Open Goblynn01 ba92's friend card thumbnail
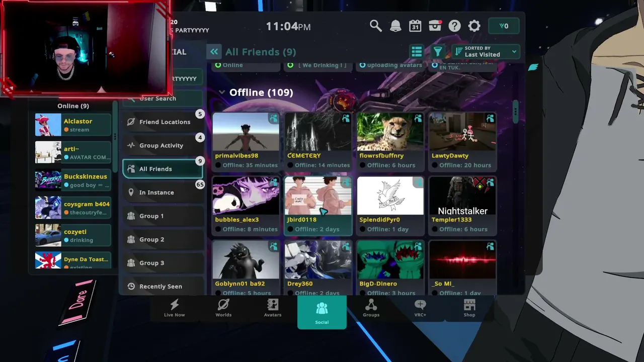Viewport: 644px width, 362px height. [x=246, y=259]
